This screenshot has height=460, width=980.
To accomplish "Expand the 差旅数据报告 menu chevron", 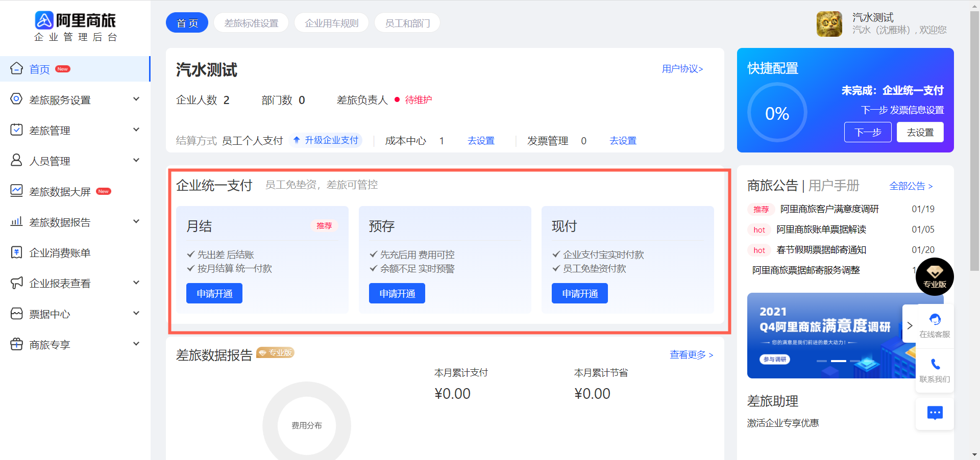I will (136, 221).
